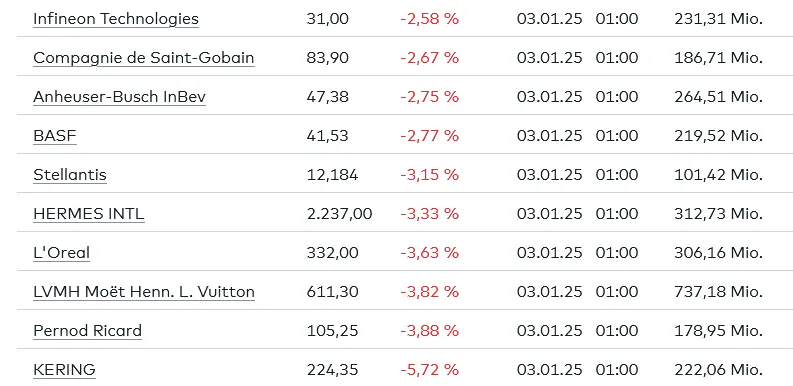Click Saint-Gobain's -2,67 % change value
Screen dimensions: 793x386
429,58
